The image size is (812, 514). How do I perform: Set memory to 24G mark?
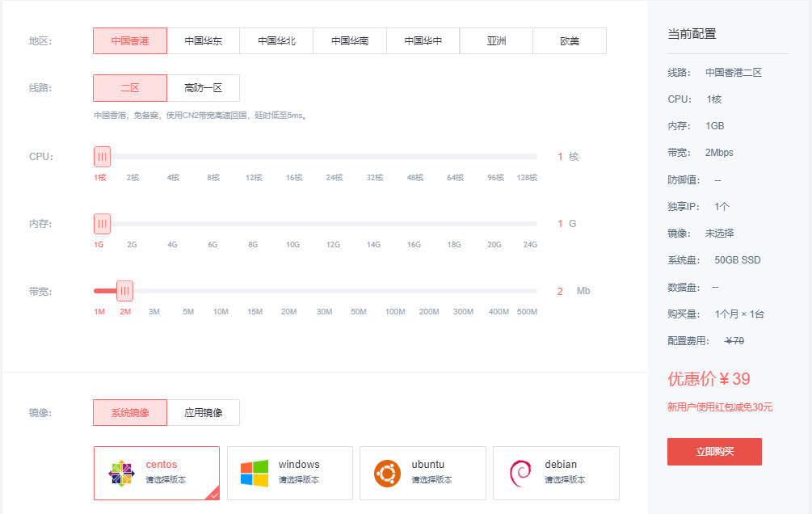click(530, 245)
